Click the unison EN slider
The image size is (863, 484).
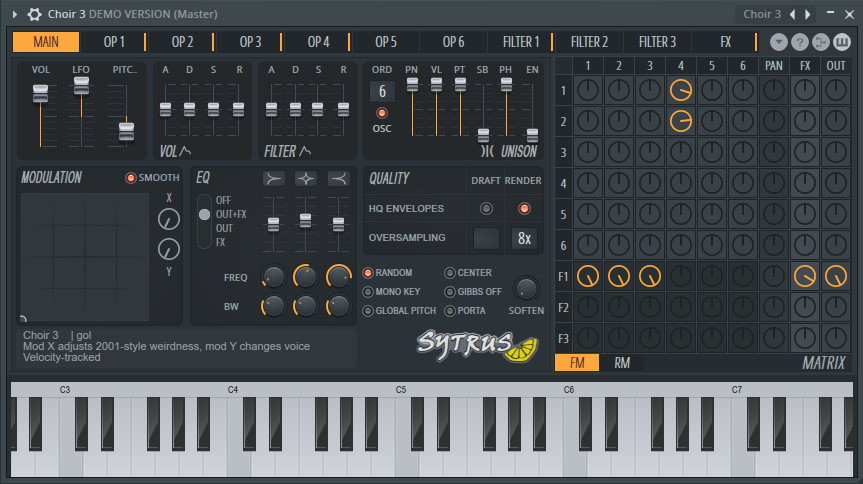(x=532, y=110)
